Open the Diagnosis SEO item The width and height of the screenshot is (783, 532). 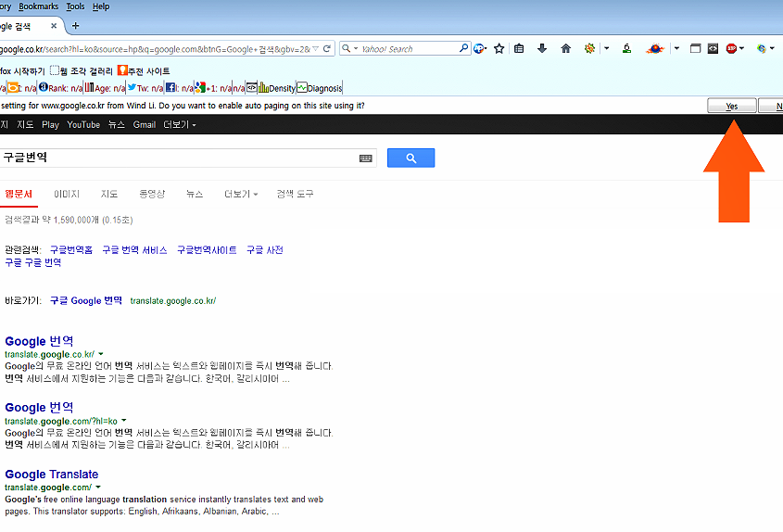click(320, 88)
